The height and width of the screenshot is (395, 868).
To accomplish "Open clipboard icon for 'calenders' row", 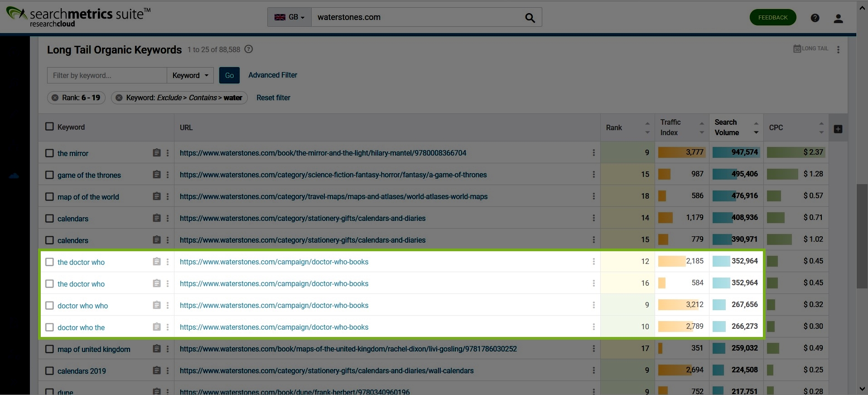I will point(157,240).
